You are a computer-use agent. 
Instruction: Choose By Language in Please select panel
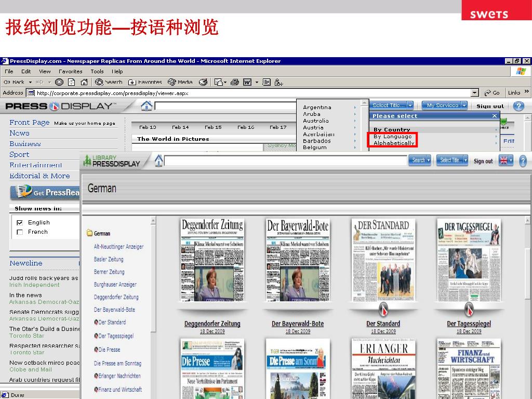393,137
